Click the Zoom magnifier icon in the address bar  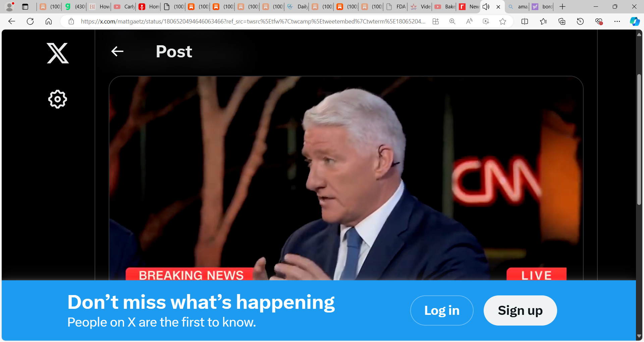point(452,21)
